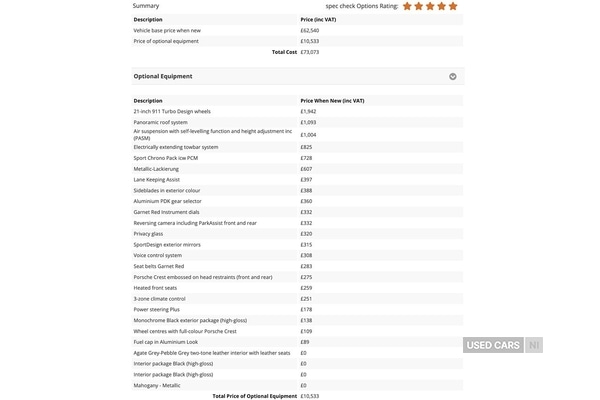600x400 pixels.
Task: Click the Sport Chrono Pack icw PCM option
Action: click(x=166, y=158)
